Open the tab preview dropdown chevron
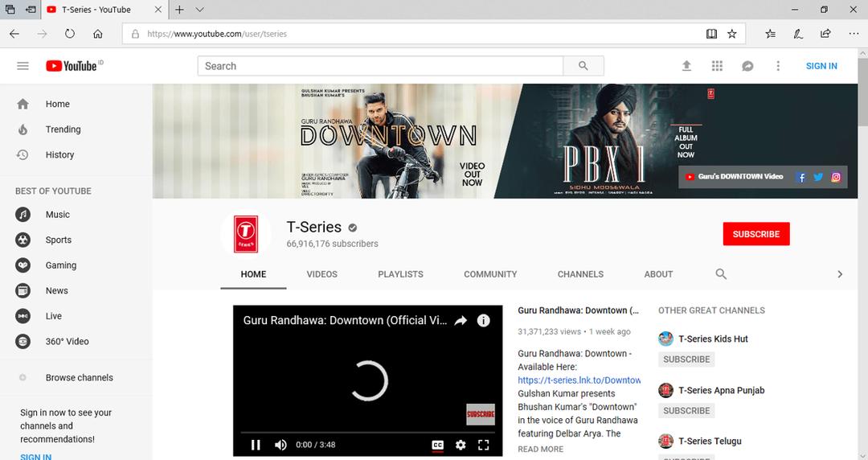Image resolution: width=868 pixels, height=460 pixels. (x=200, y=10)
